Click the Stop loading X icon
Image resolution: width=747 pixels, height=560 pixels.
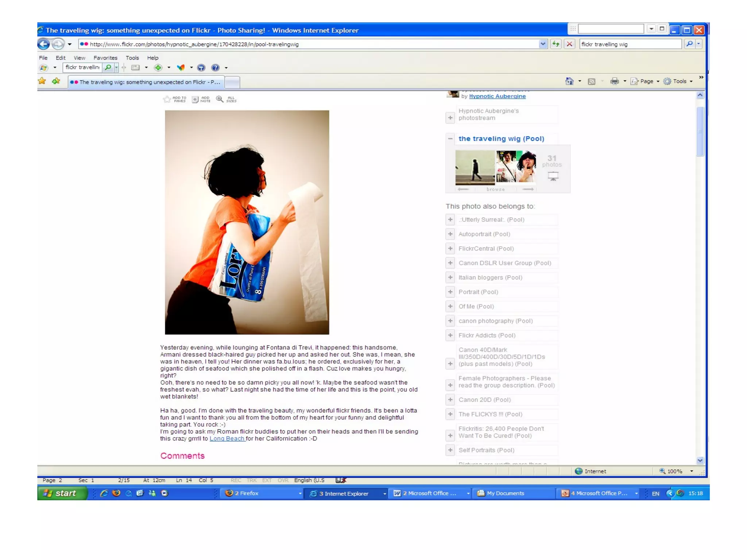[569, 44]
